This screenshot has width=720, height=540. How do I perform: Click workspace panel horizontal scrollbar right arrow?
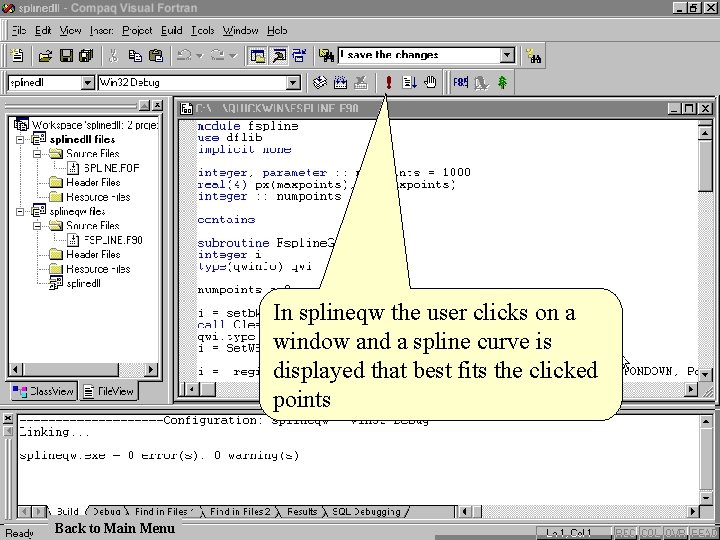click(151, 370)
